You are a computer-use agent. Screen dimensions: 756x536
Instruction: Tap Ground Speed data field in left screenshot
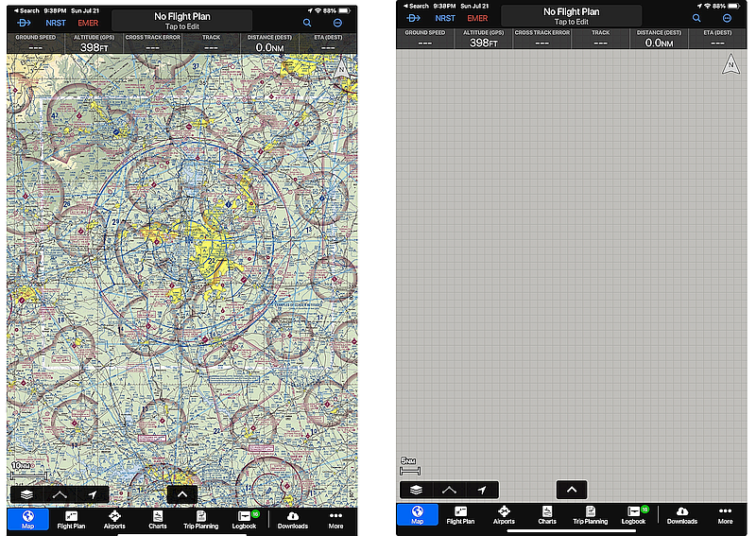36,43
